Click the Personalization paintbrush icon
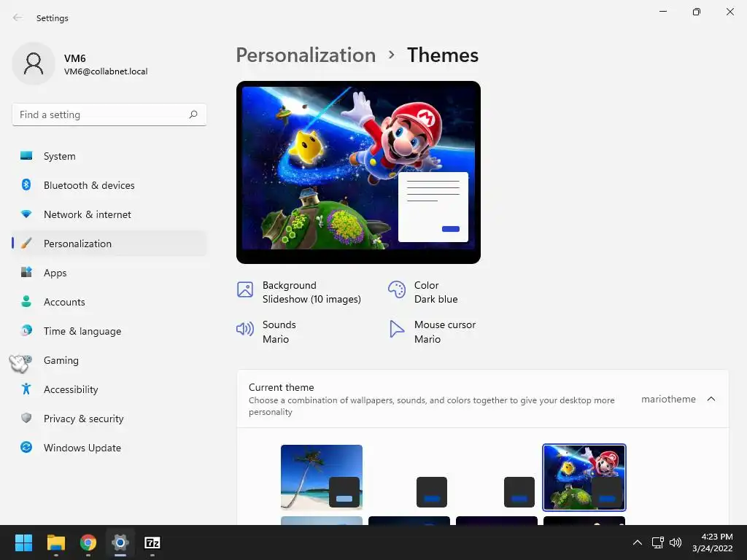The width and height of the screenshot is (747, 560). click(x=26, y=244)
